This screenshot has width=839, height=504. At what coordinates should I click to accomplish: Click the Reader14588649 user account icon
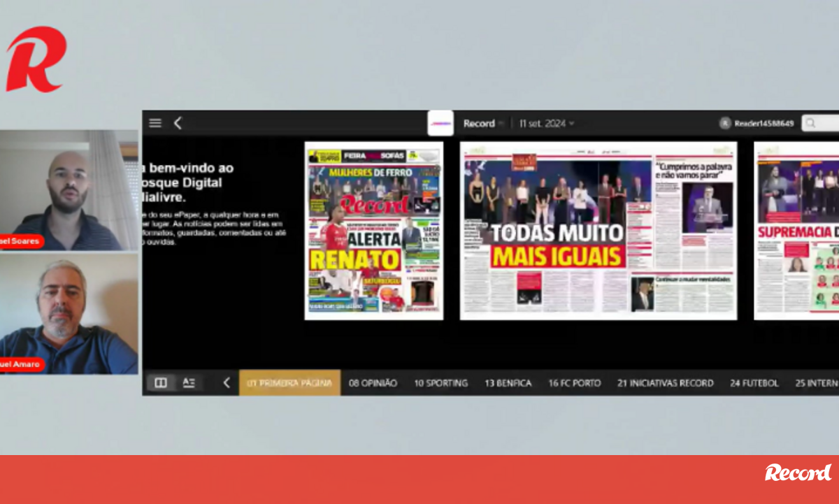tap(725, 124)
